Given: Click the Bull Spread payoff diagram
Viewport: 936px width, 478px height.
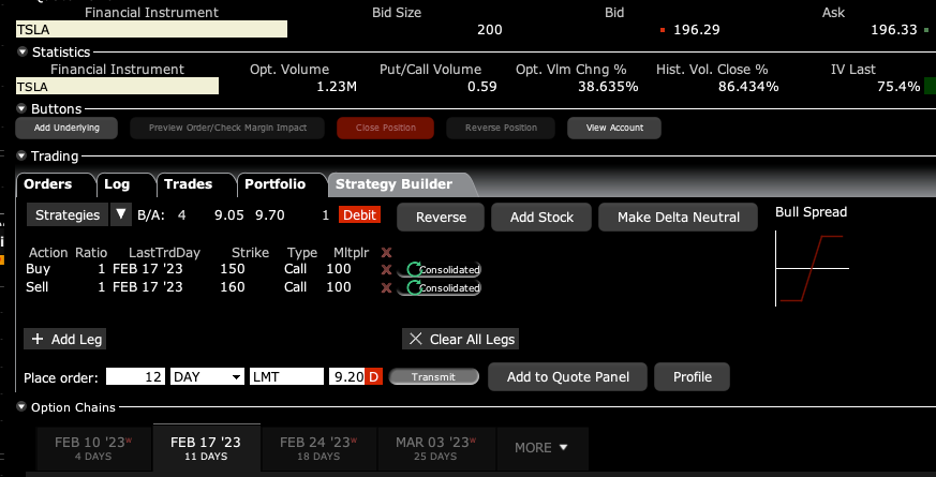Looking at the screenshot, I should click(x=811, y=268).
